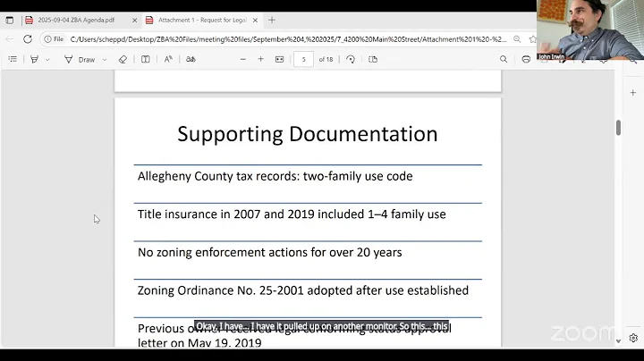Close the 2025-09-04 ZBA Agenda.pdf tab
This screenshot has height=361, width=644.
[134, 20]
